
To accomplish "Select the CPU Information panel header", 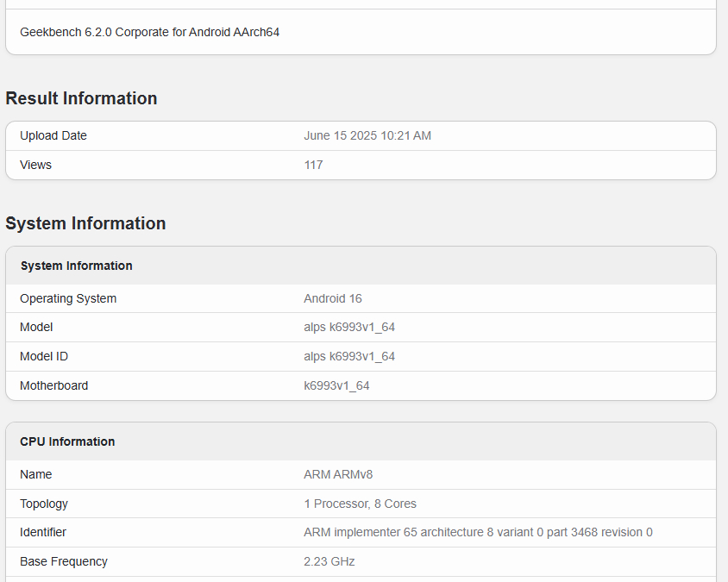I will point(67,441).
